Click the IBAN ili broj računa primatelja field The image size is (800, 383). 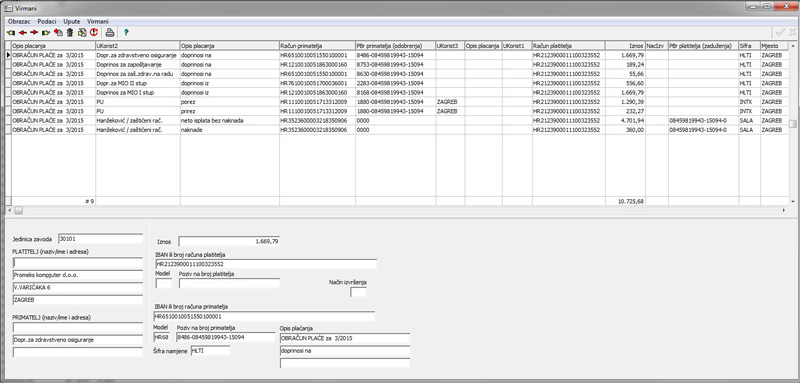(265, 316)
